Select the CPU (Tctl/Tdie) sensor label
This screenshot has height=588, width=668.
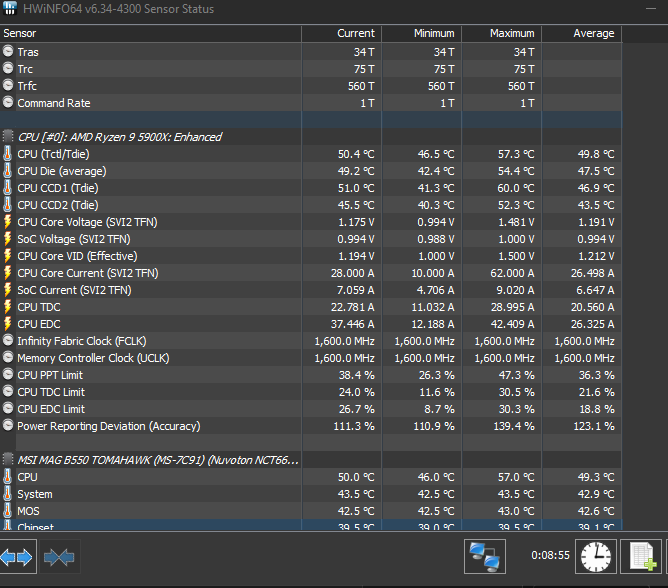coord(53,154)
